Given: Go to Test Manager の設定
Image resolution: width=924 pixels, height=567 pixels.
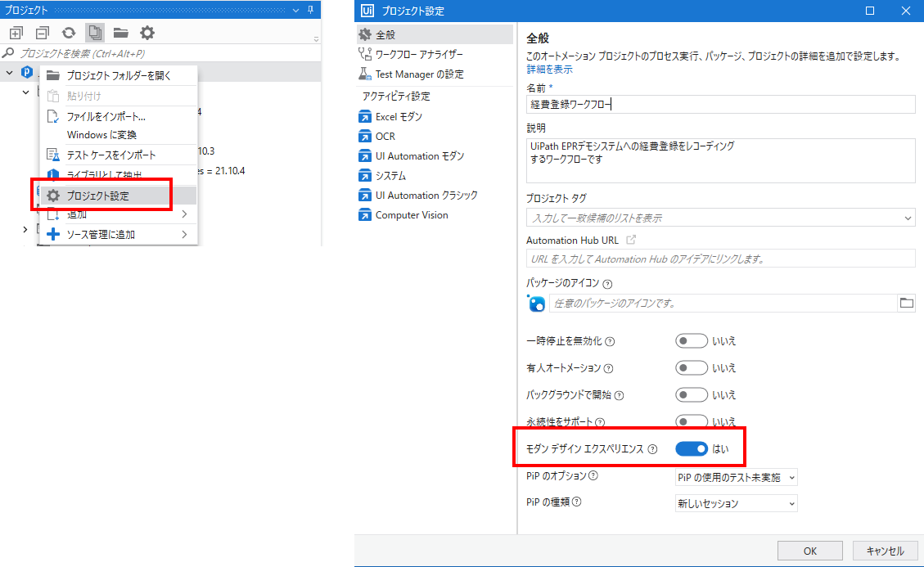Looking at the screenshot, I should coord(435,74).
